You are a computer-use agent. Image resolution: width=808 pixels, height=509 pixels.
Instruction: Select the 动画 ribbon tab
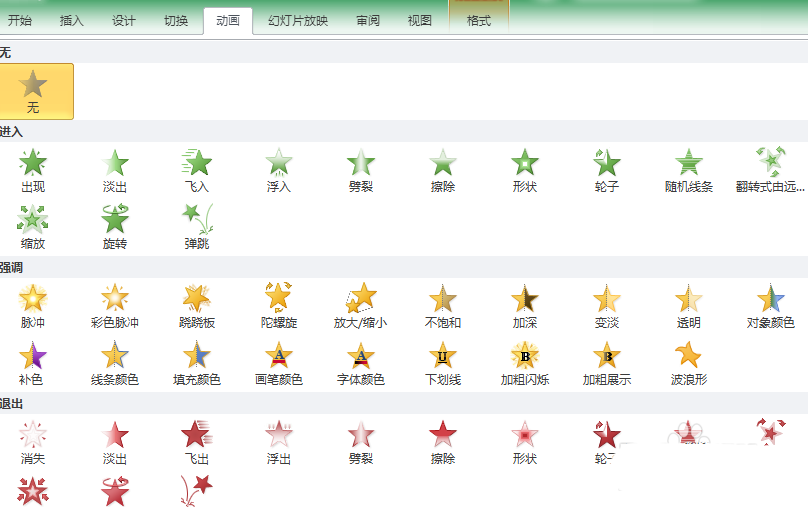228,21
